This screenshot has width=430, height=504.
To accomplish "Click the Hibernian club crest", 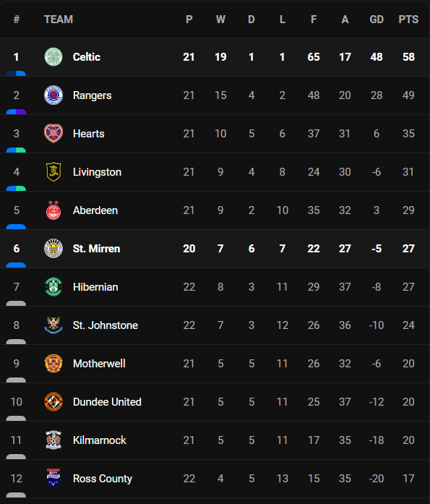I will pos(53,287).
